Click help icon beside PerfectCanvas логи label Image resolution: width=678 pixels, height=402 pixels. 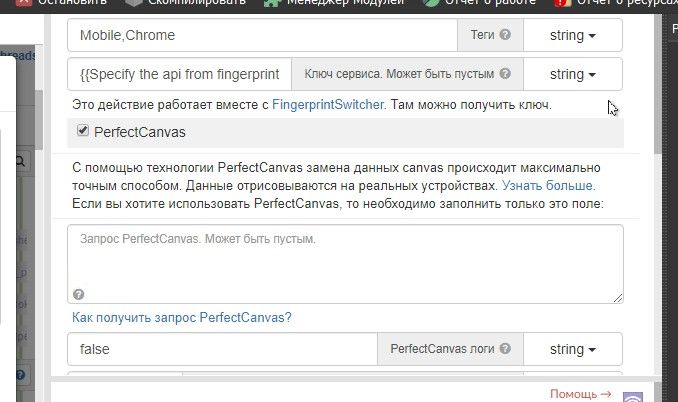coord(505,348)
